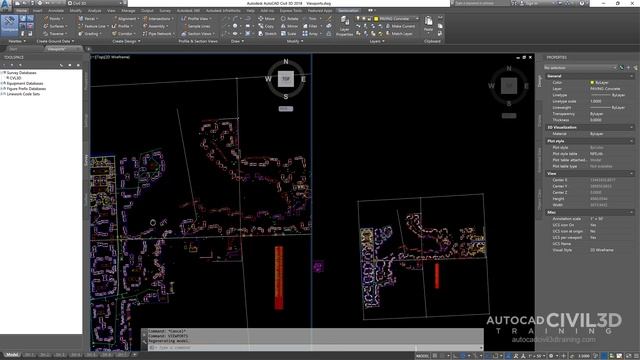Open the No selection dropdown in Properties

click(x=580, y=68)
